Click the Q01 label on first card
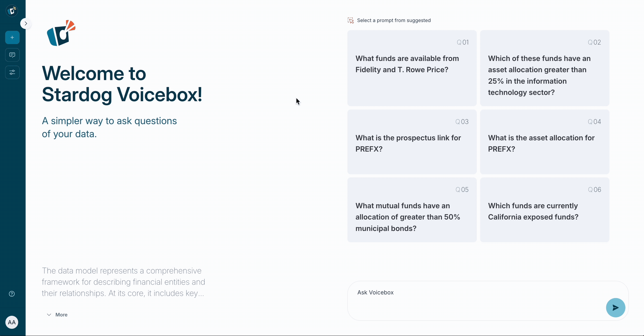644x336 pixels. pos(463,42)
